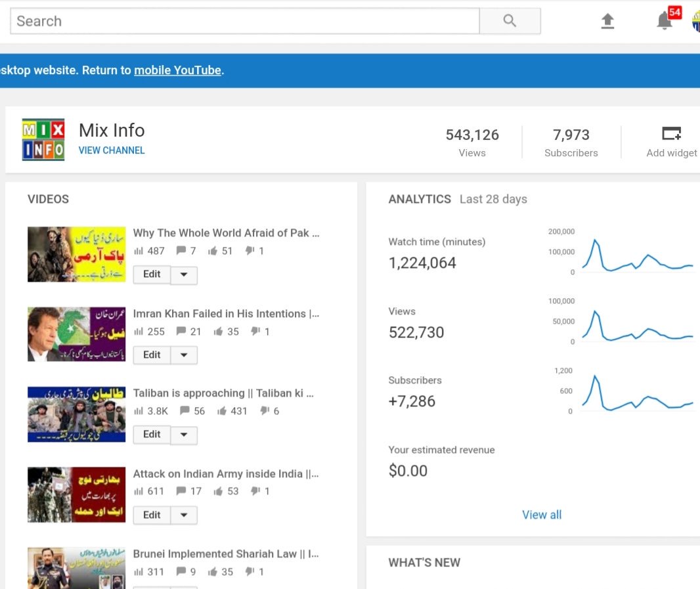The image size is (700, 589).
Task: Open title 'Taliban is approaching || Taliban ki ...'
Action: 223,393
